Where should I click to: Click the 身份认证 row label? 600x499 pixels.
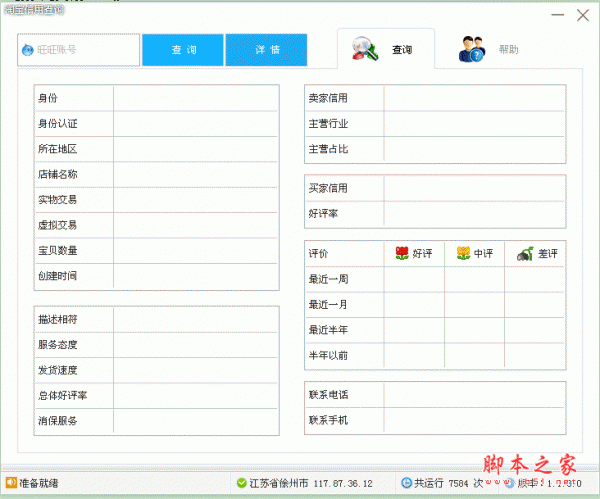58,124
